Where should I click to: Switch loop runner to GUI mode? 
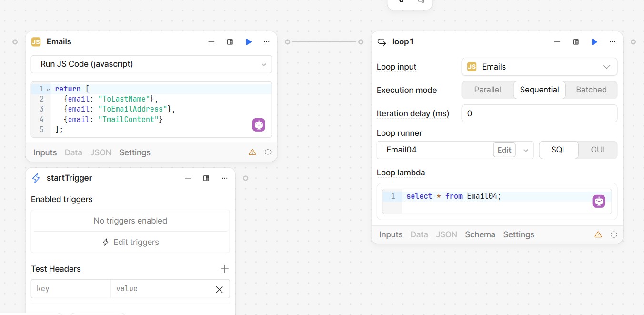[597, 150]
